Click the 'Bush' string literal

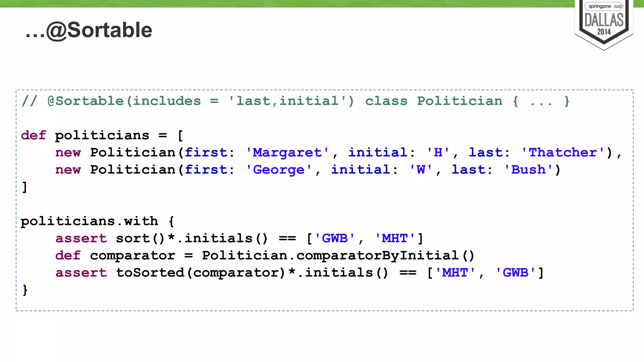point(528,170)
